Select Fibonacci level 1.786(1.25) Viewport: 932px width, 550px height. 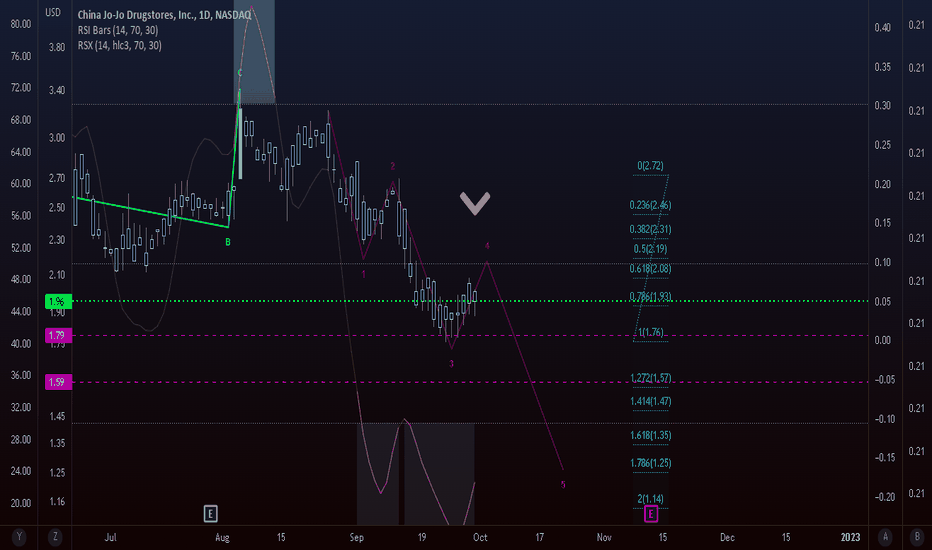click(x=650, y=463)
